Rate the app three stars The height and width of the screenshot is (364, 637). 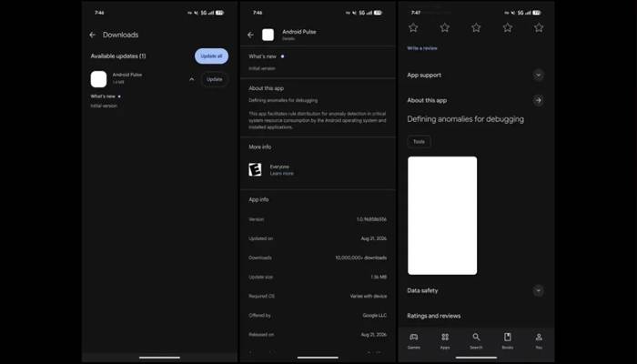(476, 27)
